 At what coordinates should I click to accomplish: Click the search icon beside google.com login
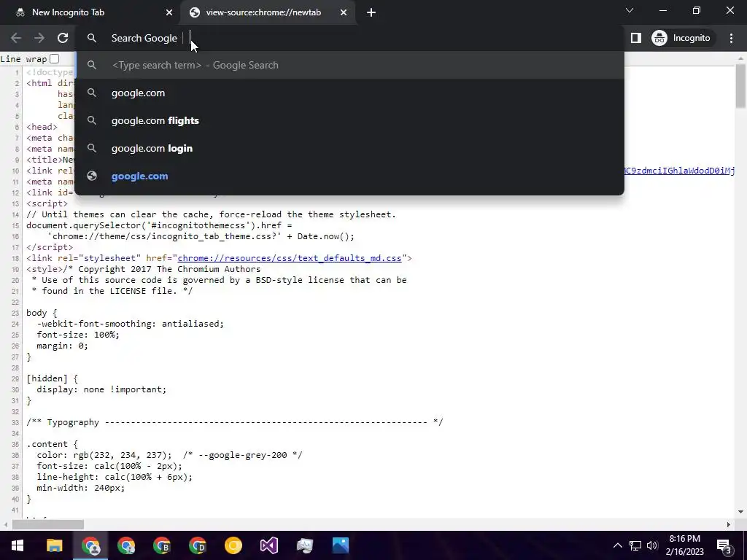(x=92, y=148)
